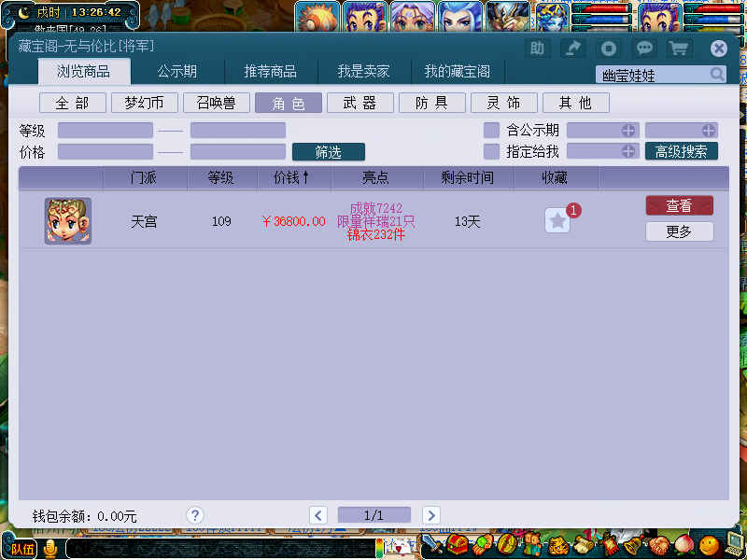This screenshot has width=747, height=560.
Task: Go to next page with right arrow
Action: click(431, 515)
